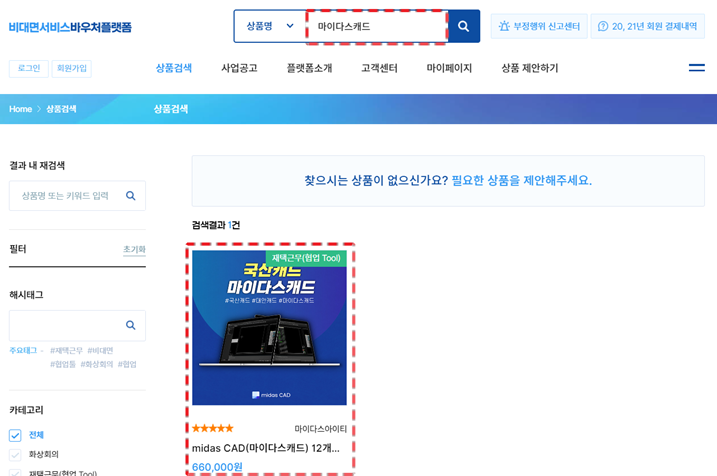Click the 660,000원 price text
The width and height of the screenshot is (717, 476).
tap(217, 467)
